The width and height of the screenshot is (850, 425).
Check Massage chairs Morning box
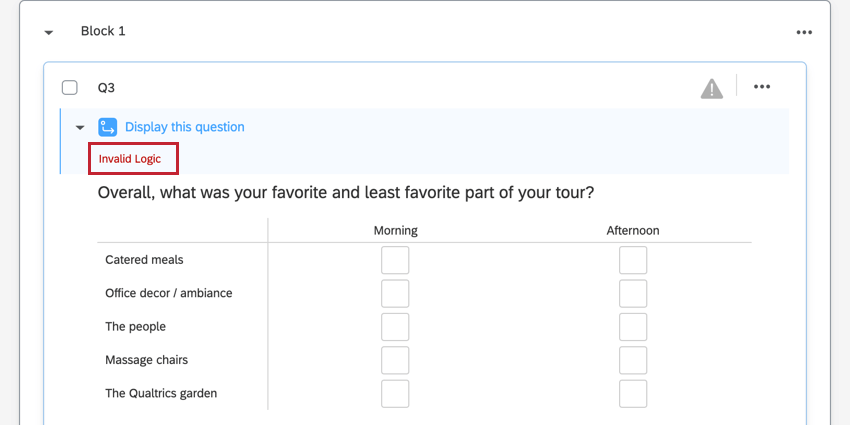[x=395, y=360]
